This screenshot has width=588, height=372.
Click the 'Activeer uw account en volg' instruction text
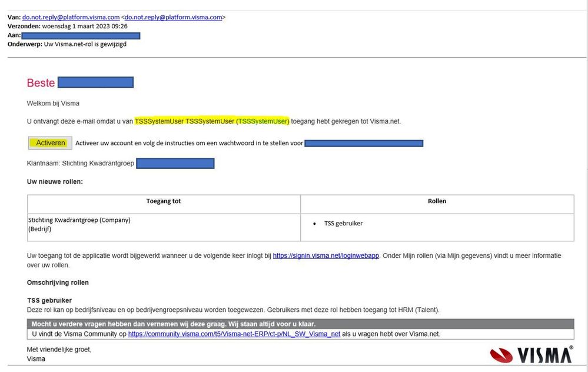coord(189,143)
